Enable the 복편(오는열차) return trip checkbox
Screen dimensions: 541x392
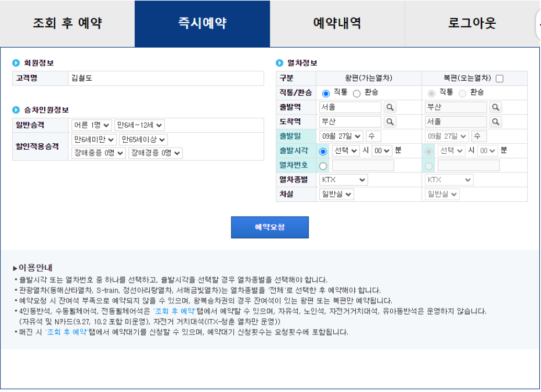(x=499, y=79)
